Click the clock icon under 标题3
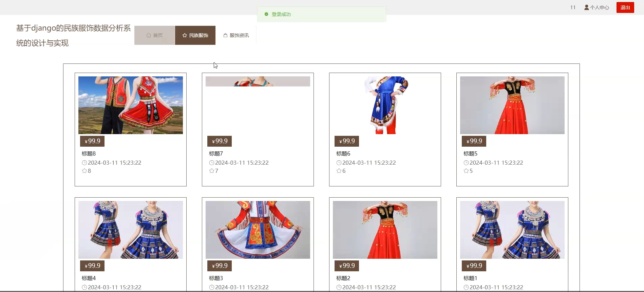644x292 pixels. 212,287
